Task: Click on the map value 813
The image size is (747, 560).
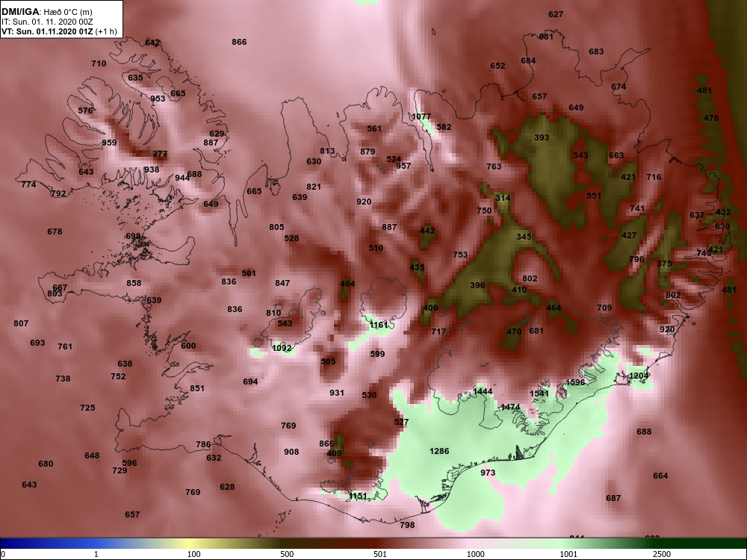Action: pos(327,151)
